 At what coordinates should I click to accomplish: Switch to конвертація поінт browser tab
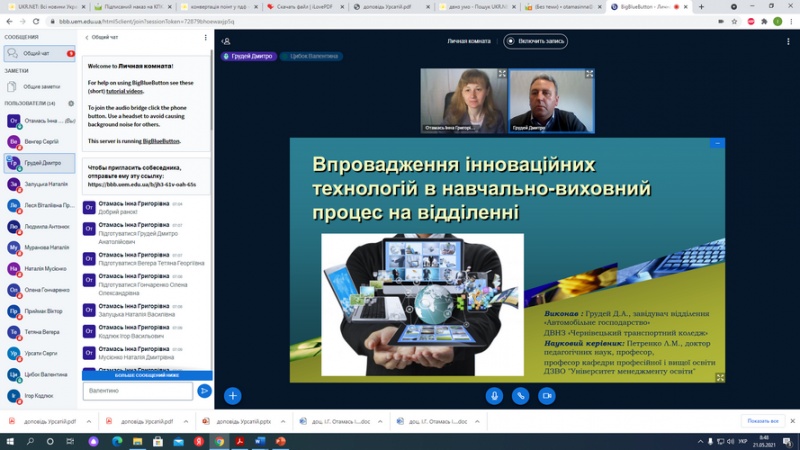(x=220, y=7)
